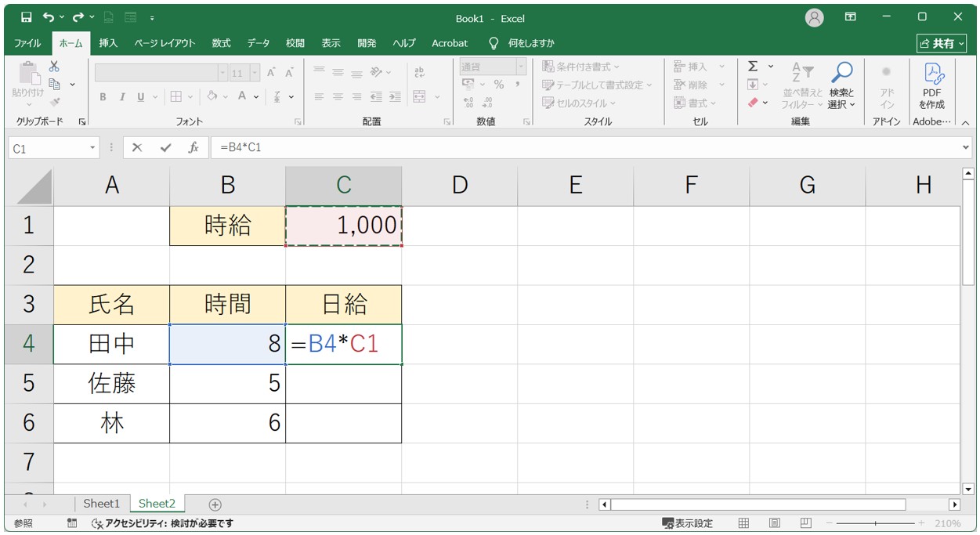
Task: Click アクセシビリティ: 検討が必要です status
Action: point(162,523)
